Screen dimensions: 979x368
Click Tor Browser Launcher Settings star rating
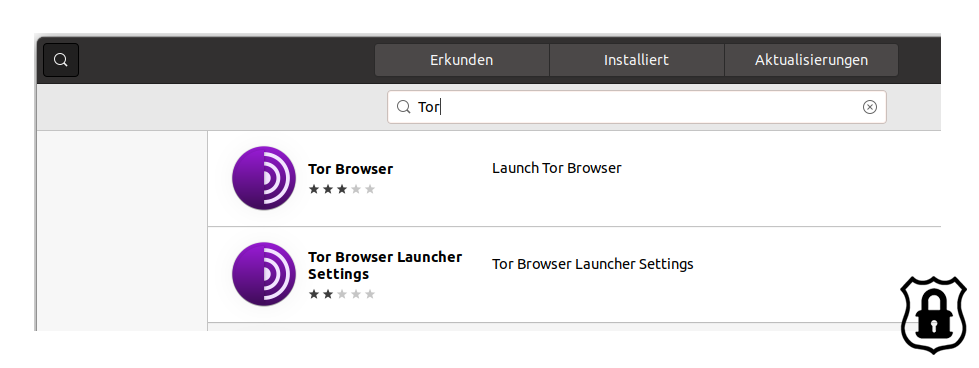[342, 294]
